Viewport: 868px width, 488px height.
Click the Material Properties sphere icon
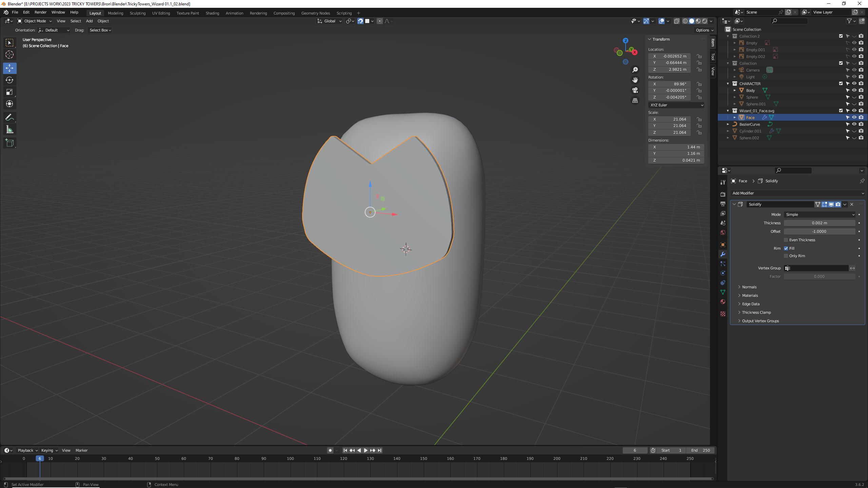point(723,302)
